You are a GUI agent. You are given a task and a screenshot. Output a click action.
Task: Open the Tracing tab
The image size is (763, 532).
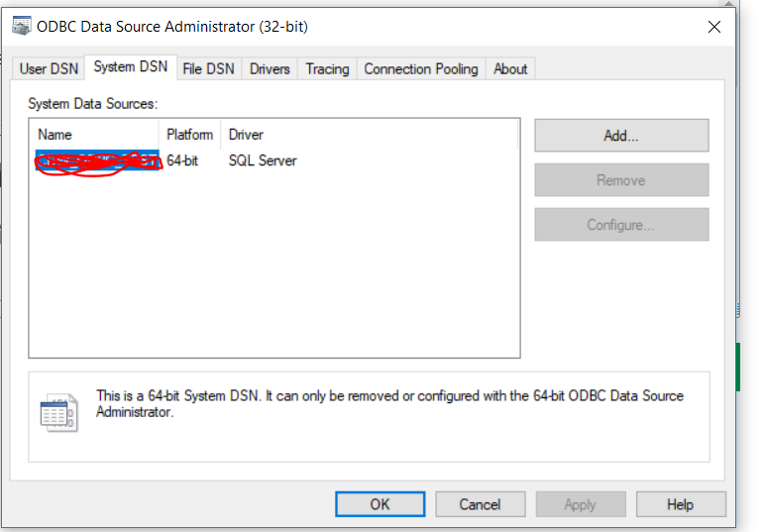tap(327, 68)
